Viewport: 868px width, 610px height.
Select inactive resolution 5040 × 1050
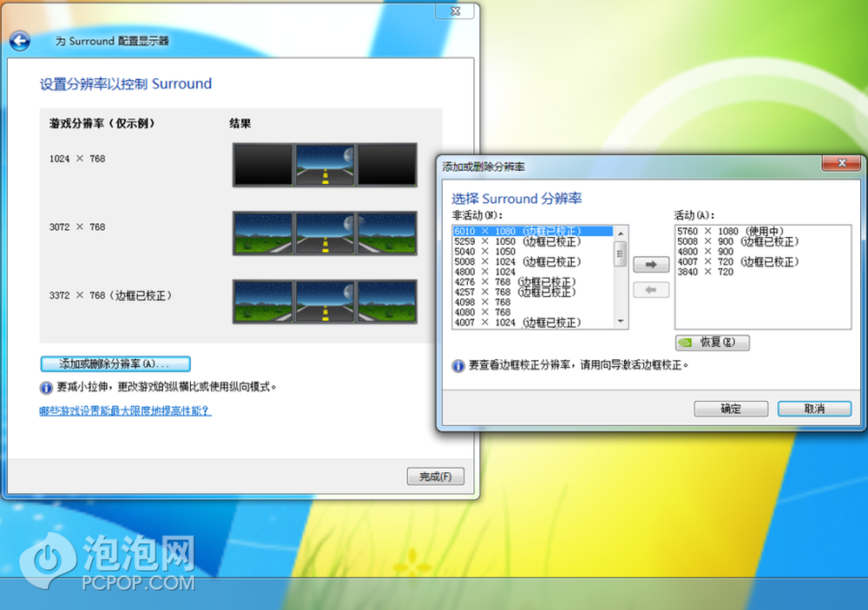coord(533,252)
